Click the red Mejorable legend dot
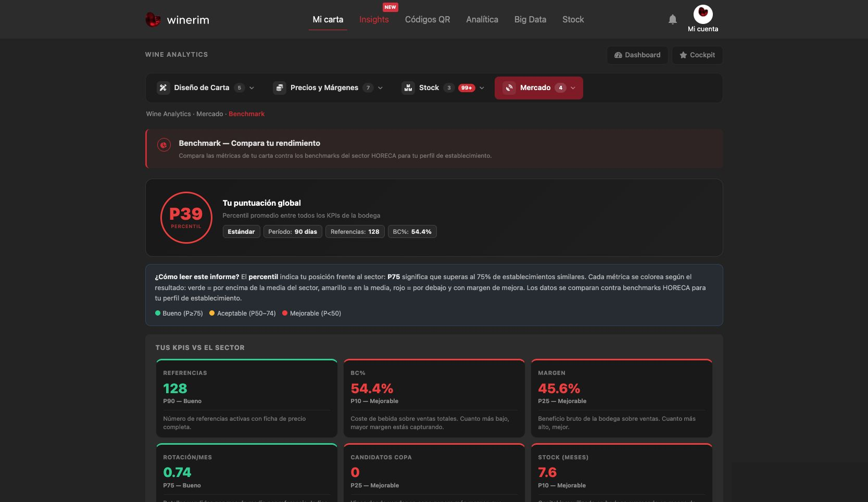Viewport: 868px width, 502px height. point(285,313)
